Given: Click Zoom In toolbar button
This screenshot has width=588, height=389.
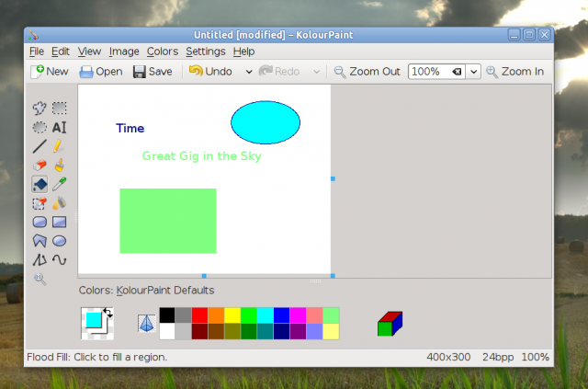Looking at the screenshot, I should [514, 72].
